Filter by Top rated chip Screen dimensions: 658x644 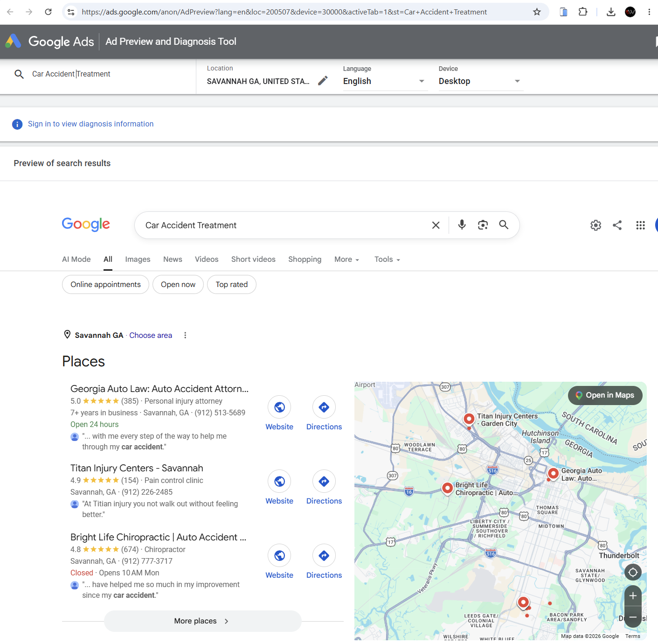pos(232,285)
